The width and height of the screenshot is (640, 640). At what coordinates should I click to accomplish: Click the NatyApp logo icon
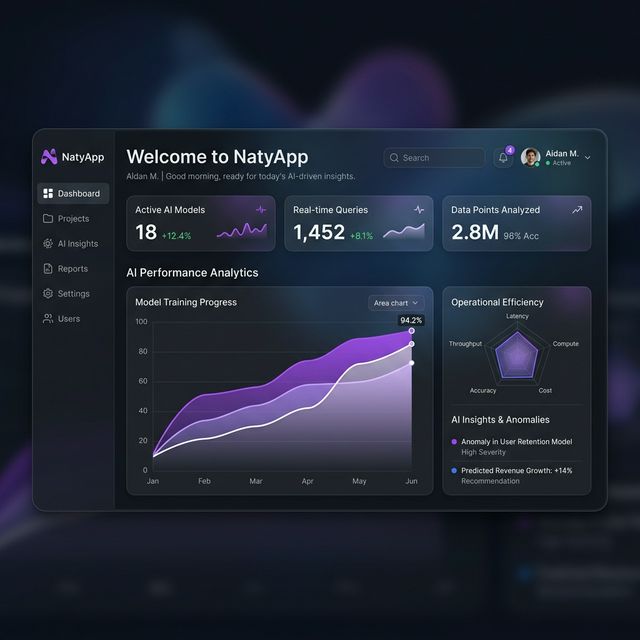point(49,157)
